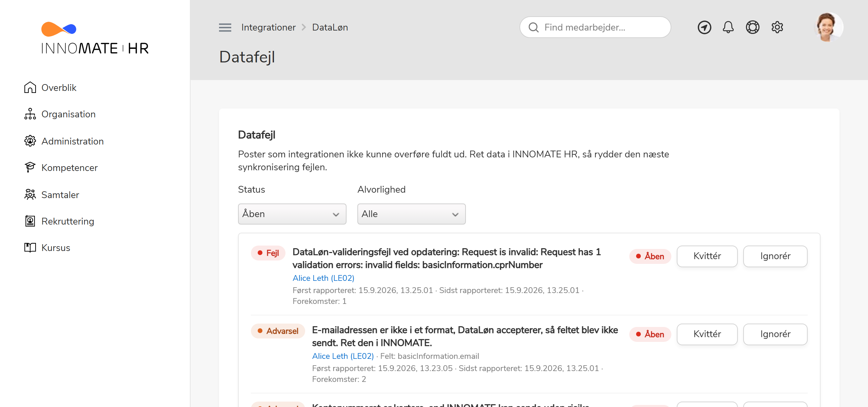This screenshot has height=407, width=868.
Task: Click the Datafejl page heading
Action: (x=247, y=57)
